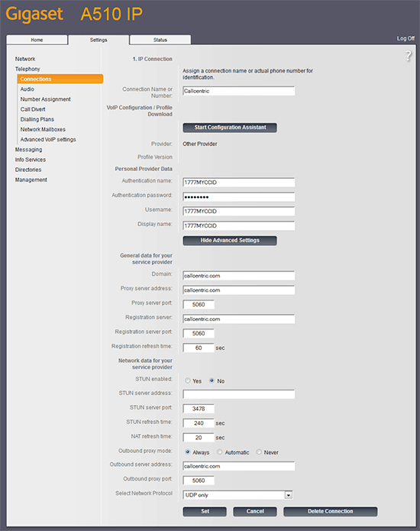Screen dimensions: 420x531
Task: Click the STUN server address field
Action: point(238,394)
